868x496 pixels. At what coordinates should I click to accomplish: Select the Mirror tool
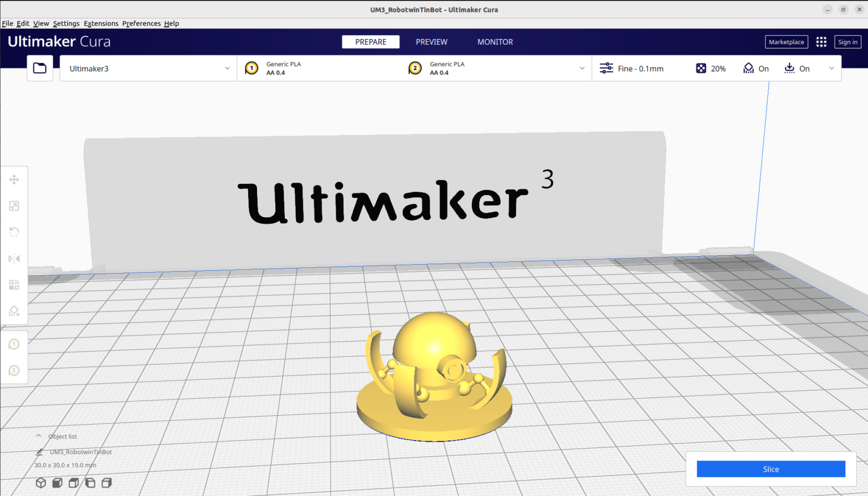(14, 258)
